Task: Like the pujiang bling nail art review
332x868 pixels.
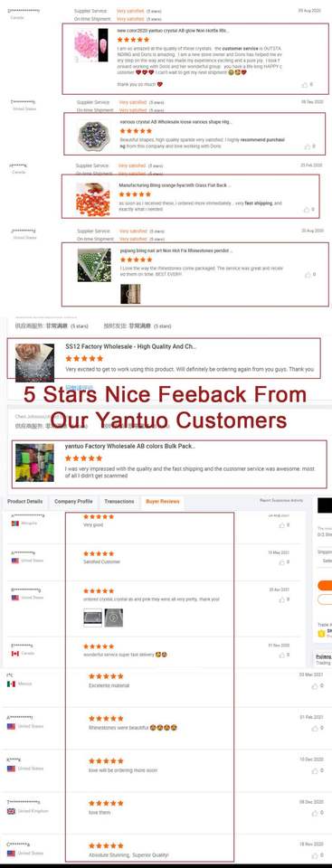Action: point(307,275)
